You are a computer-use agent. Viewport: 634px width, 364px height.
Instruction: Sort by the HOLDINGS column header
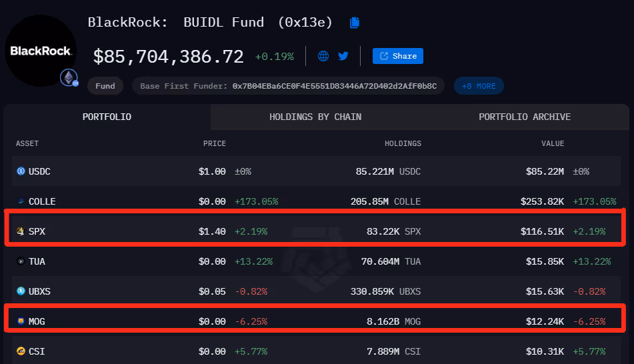click(403, 143)
